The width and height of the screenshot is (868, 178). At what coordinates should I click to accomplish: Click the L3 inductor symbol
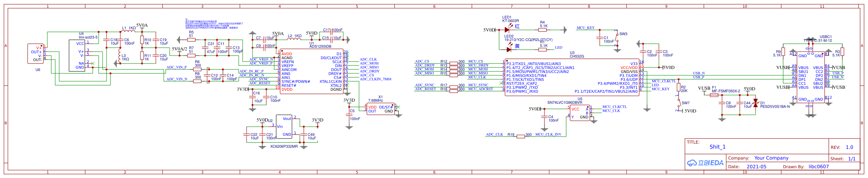click(x=119, y=58)
